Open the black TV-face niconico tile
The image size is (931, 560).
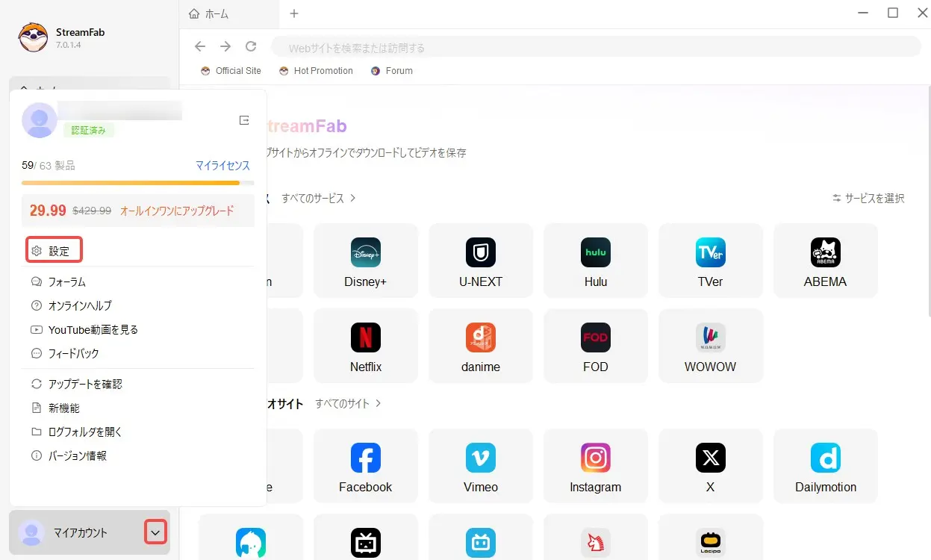pos(365,538)
